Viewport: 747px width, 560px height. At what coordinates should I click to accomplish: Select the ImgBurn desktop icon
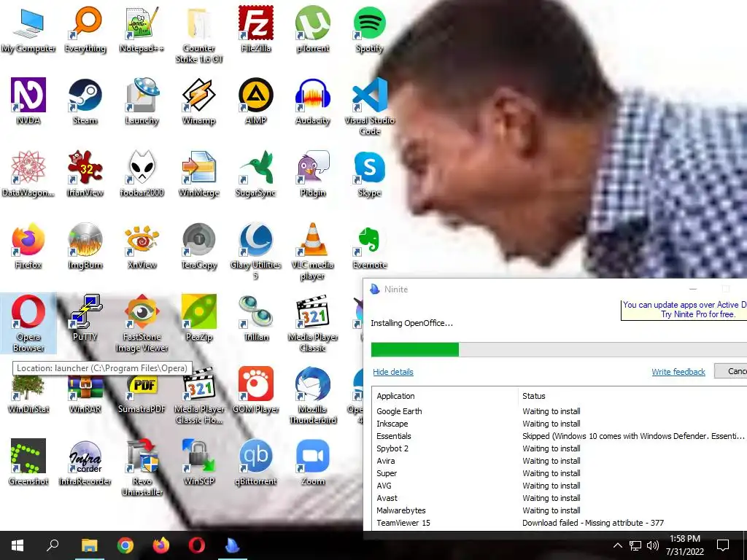coord(85,246)
